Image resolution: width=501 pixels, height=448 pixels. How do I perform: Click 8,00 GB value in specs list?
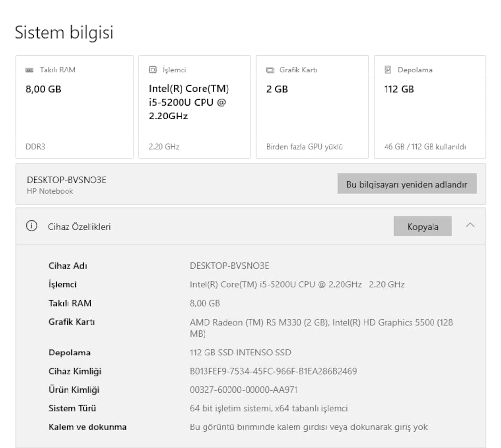pos(205,303)
